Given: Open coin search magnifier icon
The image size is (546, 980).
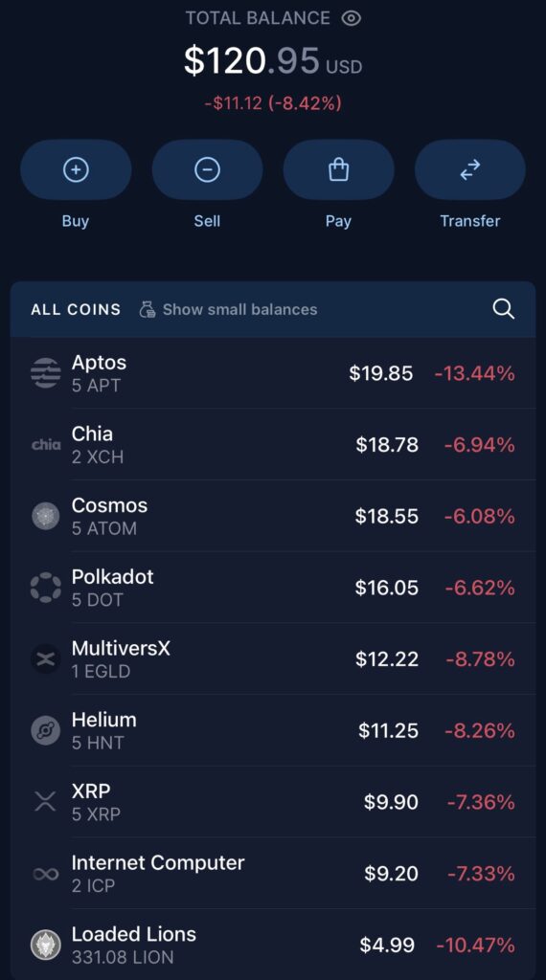Looking at the screenshot, I should tap(503, 309).
